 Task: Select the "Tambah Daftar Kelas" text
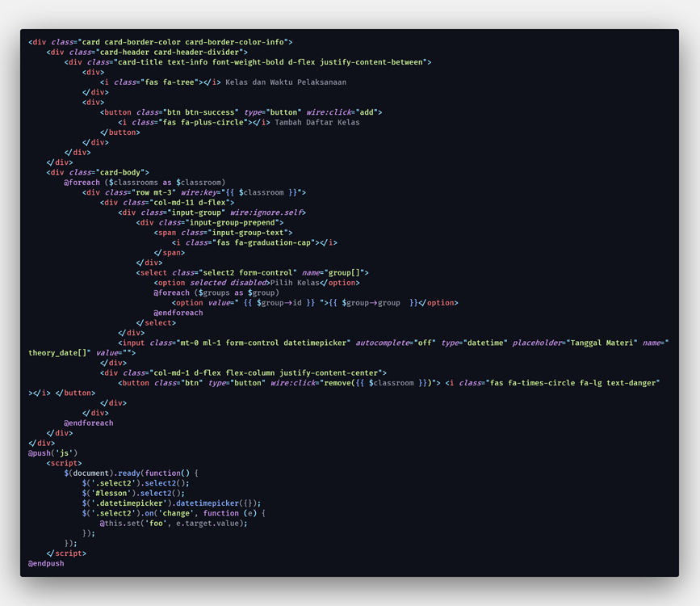click(x=316, y=123)
